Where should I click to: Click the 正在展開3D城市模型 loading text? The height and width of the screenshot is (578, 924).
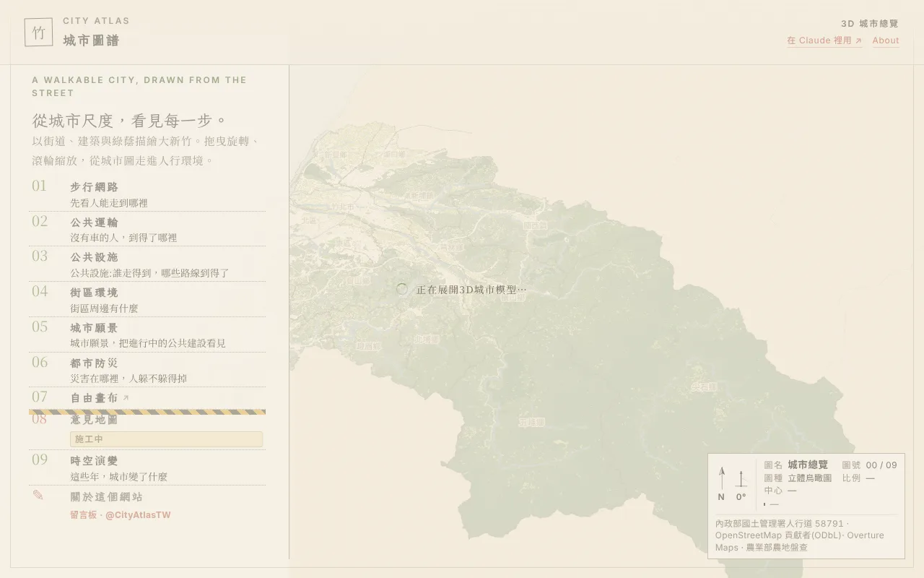coord(471,290)
